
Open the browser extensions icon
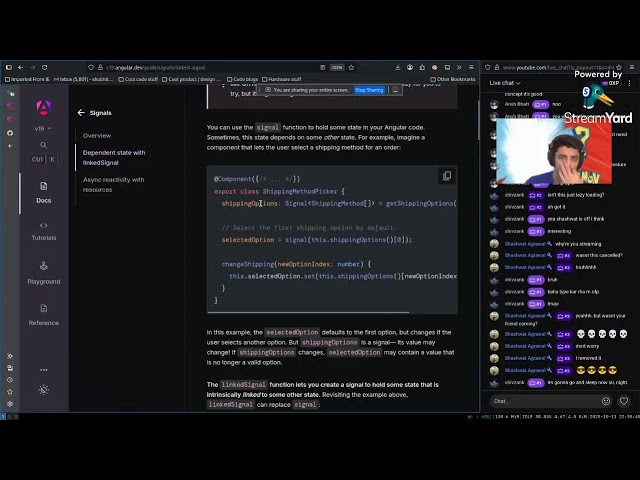422,67
